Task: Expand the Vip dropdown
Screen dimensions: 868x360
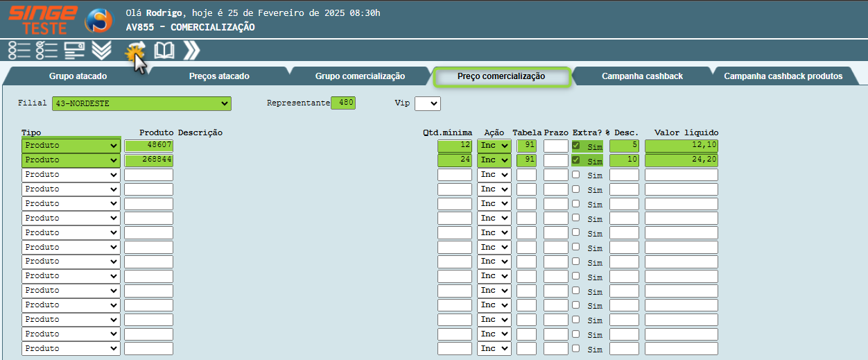Action: click(x=427, y=103)
